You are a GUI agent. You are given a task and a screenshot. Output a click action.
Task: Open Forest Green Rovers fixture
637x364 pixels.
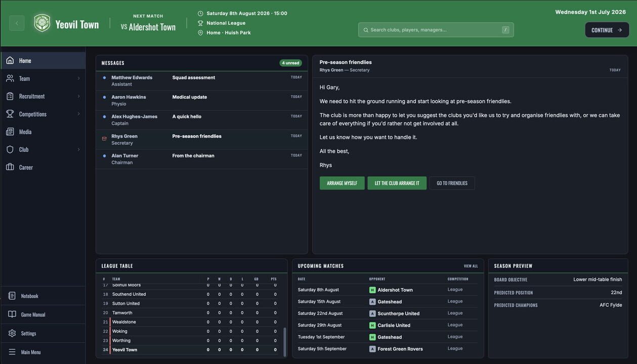(388, 349)
